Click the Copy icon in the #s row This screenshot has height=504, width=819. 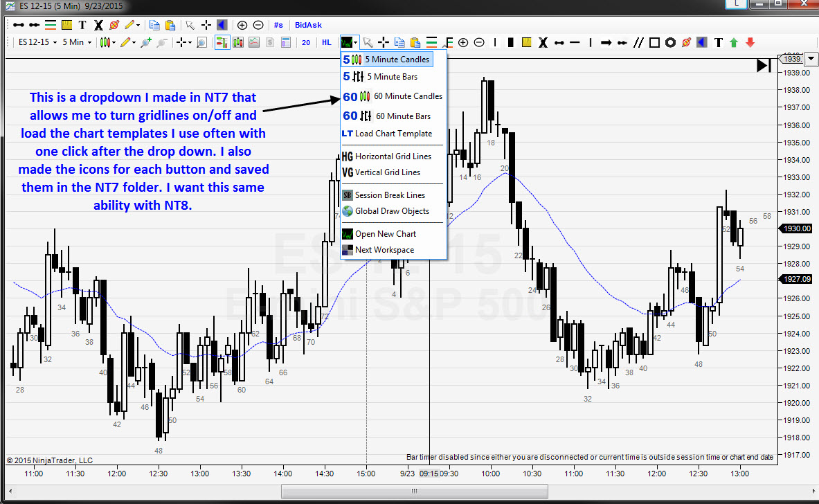coord(154,25)
